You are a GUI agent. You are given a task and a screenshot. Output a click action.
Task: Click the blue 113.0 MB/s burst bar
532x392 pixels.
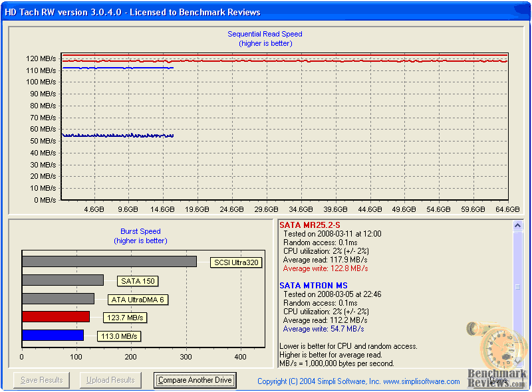point(53,335)
